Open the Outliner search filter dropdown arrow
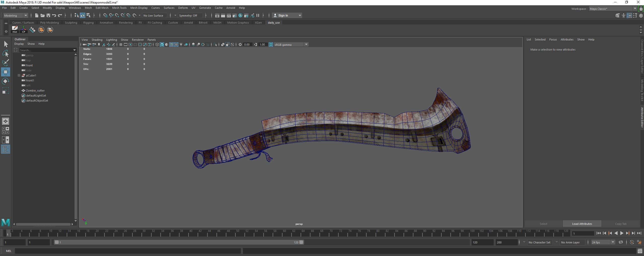The image size is (644, 256). pyautogui.click(x=75, y=50)
